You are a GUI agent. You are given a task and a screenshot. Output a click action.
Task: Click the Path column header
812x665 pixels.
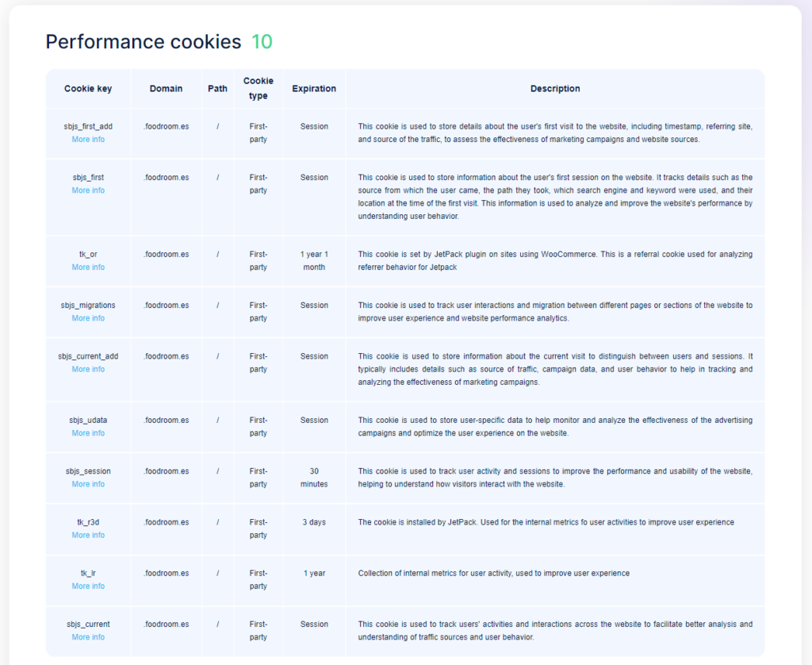217,89
